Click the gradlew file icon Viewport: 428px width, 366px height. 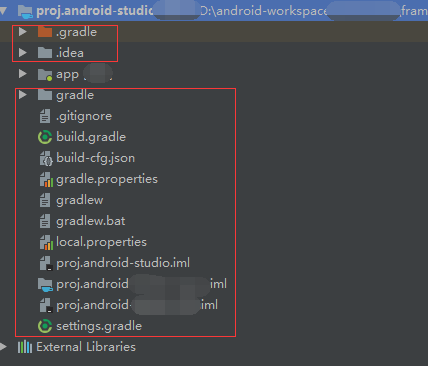45,200
